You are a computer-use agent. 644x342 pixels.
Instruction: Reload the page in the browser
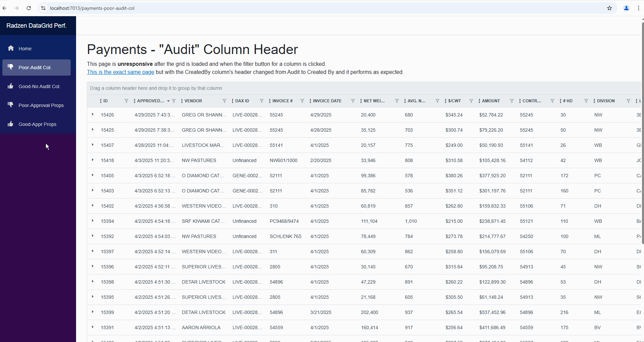[29, 8]
